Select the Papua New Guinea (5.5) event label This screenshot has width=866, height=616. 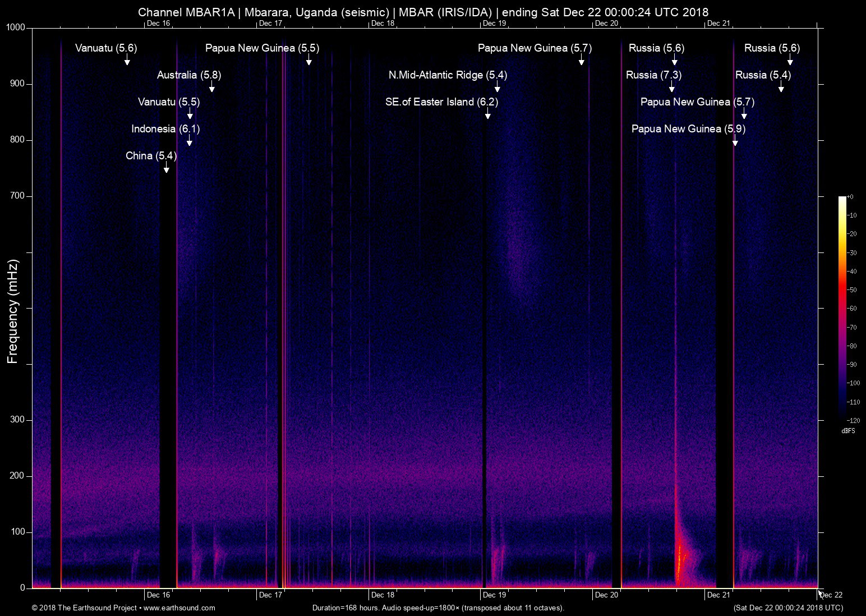pos(262,48)
